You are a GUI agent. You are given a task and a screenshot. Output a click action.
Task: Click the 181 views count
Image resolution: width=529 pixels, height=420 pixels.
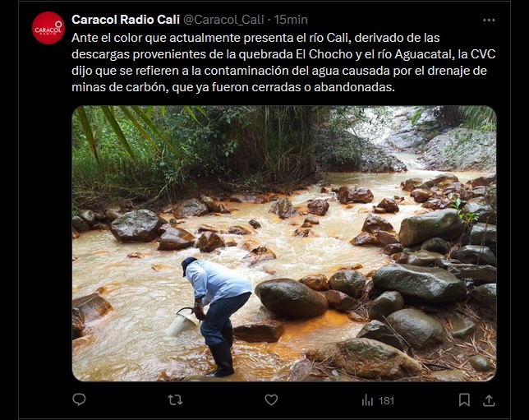[386, 401]
